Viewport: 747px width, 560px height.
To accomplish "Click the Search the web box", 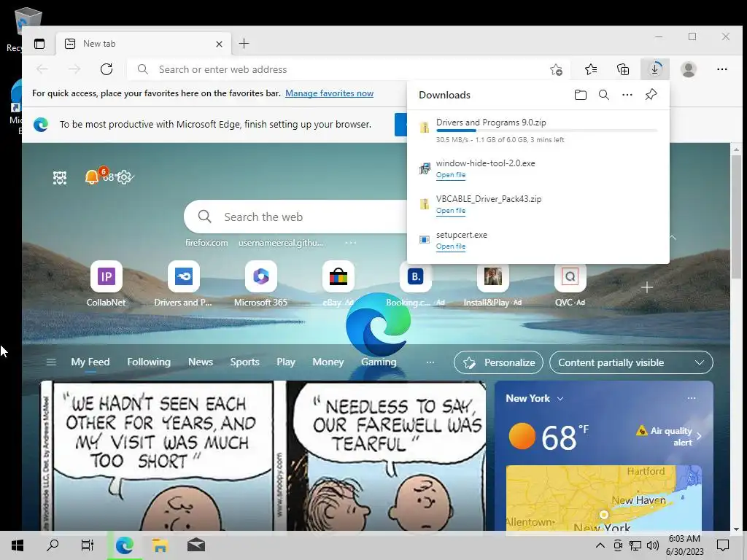I will [295, 217].
